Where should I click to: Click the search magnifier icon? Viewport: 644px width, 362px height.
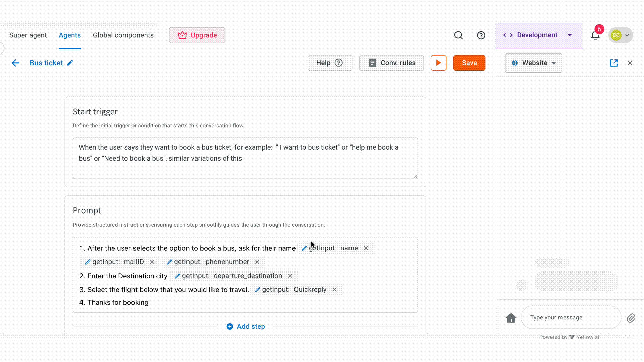click(458, 35)
